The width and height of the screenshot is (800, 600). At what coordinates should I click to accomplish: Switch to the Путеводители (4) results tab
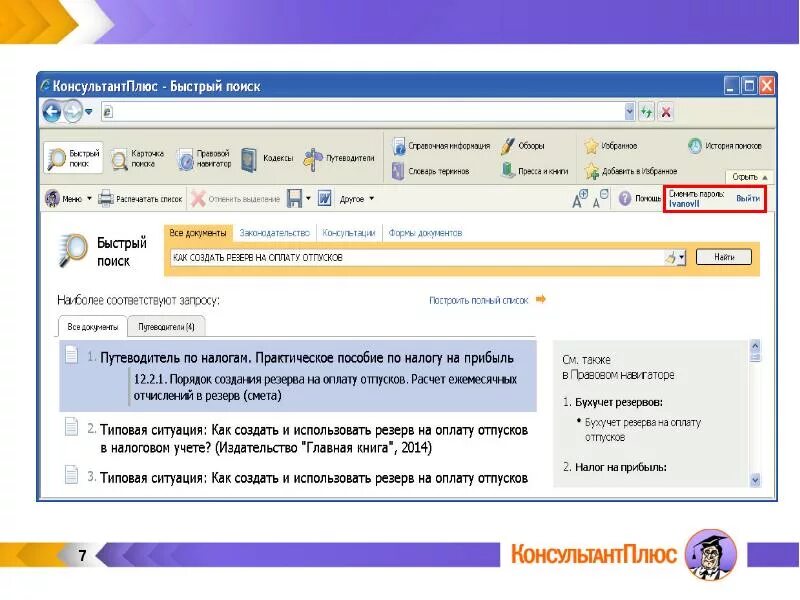click(166, 327)
